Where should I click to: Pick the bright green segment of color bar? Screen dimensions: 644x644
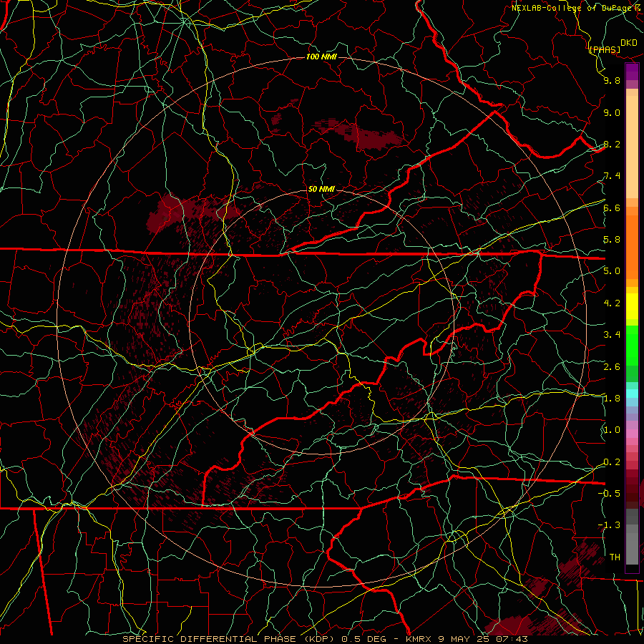pos(632,346)
